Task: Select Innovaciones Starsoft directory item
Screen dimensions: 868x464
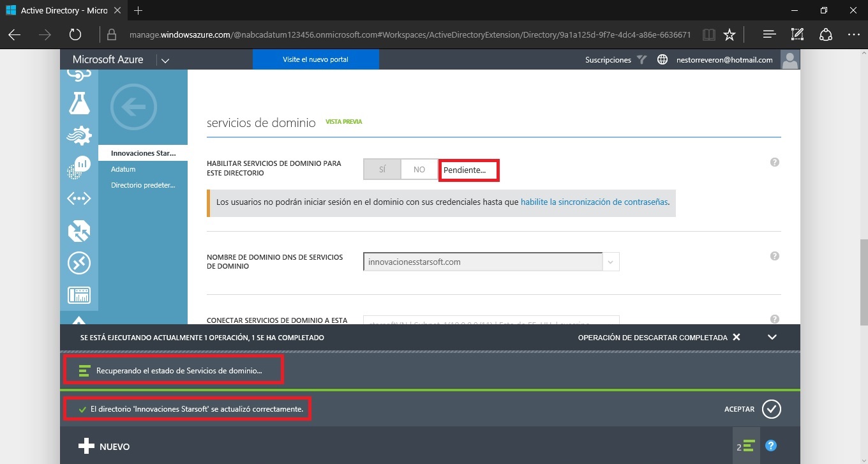Action: (143, 153)
